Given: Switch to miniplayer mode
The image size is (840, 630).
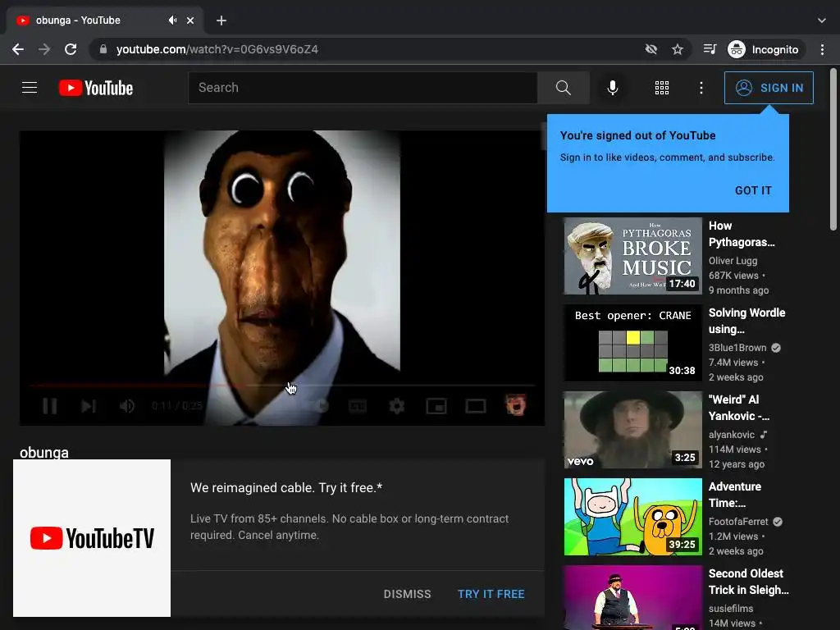Looking at the screenshot, I should (x=436, y=406).
